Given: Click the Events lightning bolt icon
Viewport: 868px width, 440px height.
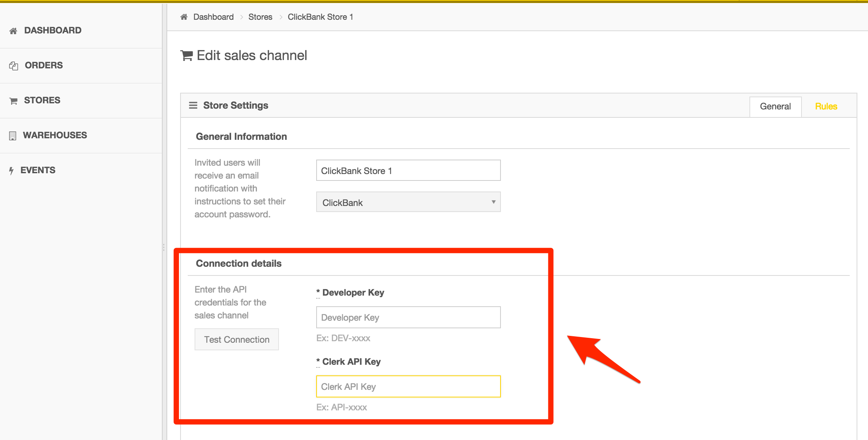Looking at the screenshot, I should (x=11, y=171).
